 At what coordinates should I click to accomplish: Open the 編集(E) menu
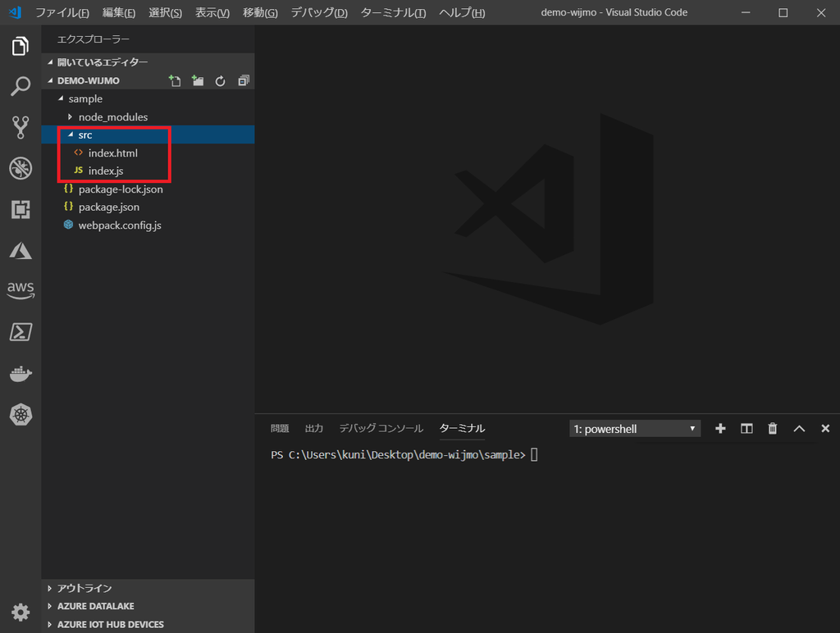(x=119, y=12)
